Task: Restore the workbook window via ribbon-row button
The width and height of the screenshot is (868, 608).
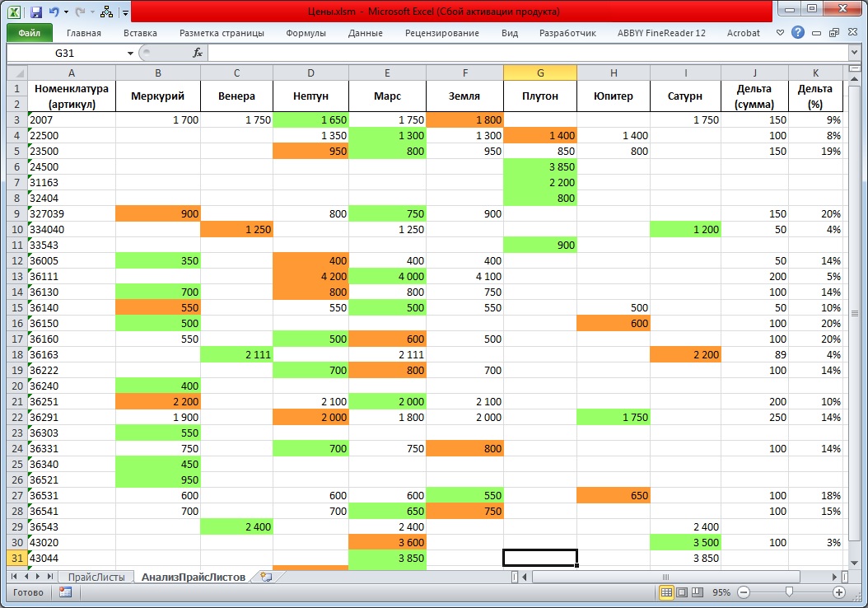Action: coord(834,33)
